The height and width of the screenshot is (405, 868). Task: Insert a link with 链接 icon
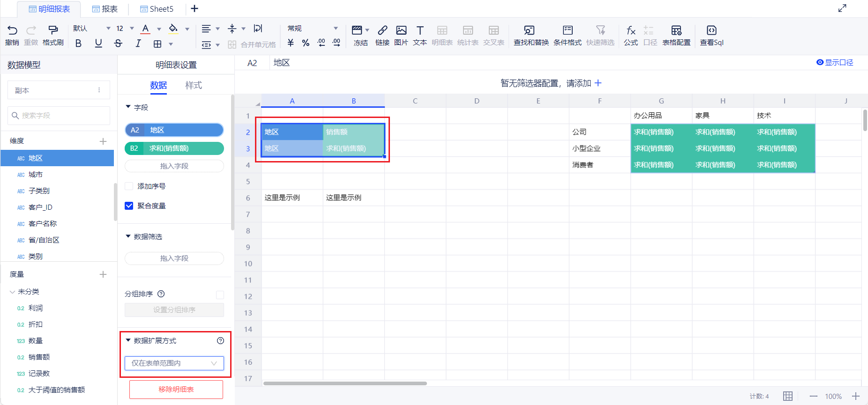(382, 36)
